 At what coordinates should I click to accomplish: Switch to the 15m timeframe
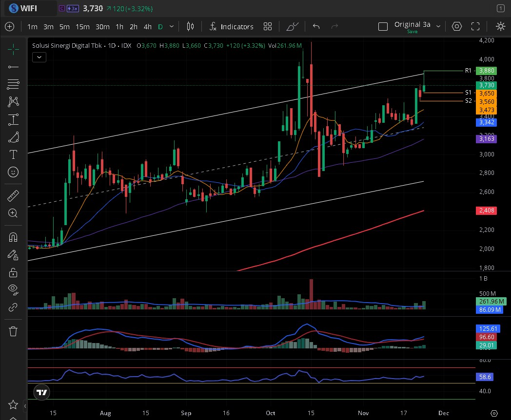(x=82, y=27)
